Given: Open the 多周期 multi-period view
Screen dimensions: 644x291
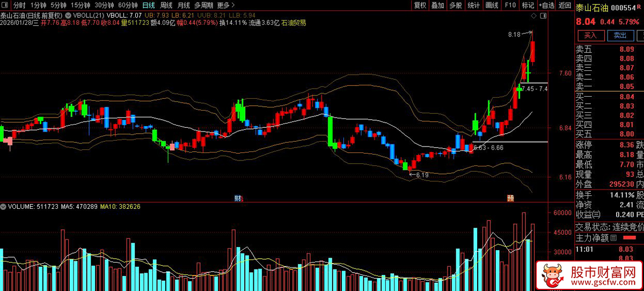Looking at the screenshot, I should 204,5.
